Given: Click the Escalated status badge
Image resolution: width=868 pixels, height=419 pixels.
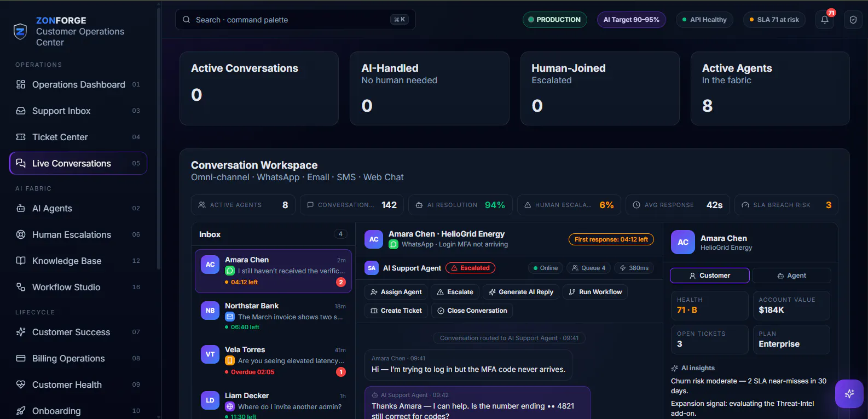Looking at the screenshot, I should [470, 268].
